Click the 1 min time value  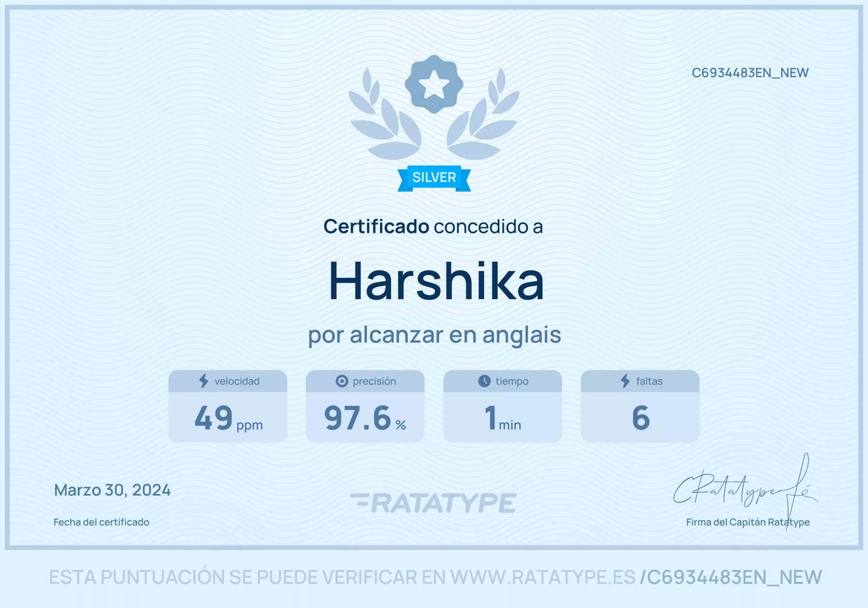click(503, 418)
